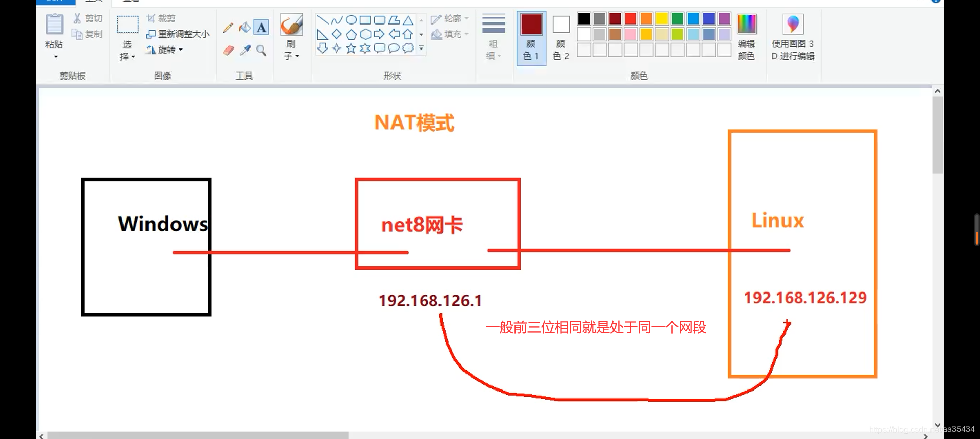Choose the yellow color swatch
The height and width of the screenshot is (439, 980).
click(x=662, y=19)
